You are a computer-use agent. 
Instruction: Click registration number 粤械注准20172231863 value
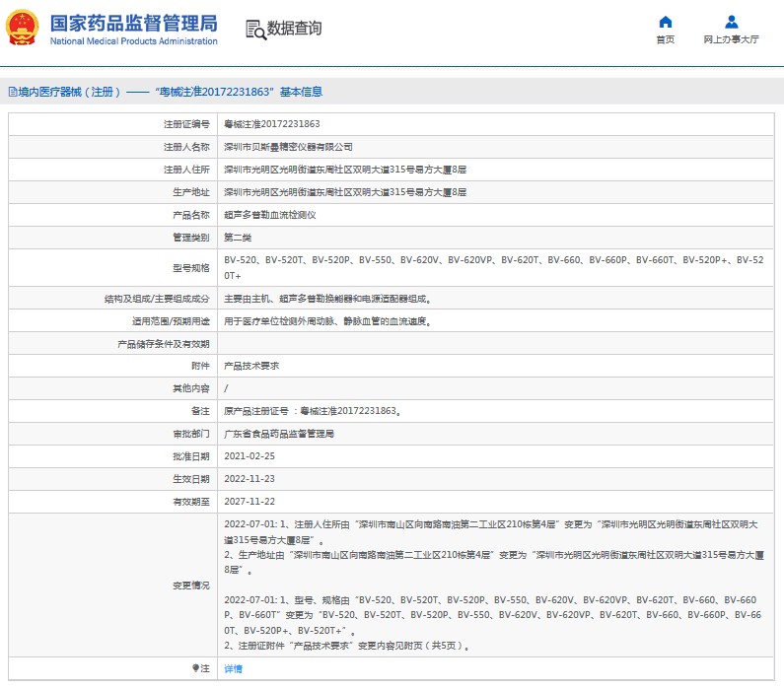click(x=272, y=124)
